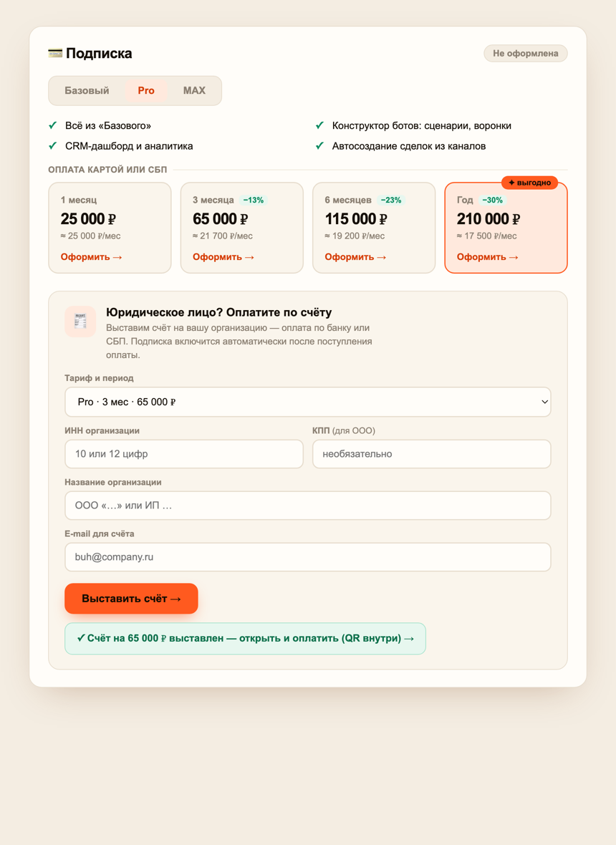
Task: Click the Не оформлена status pill
Action: pos(526,54)
